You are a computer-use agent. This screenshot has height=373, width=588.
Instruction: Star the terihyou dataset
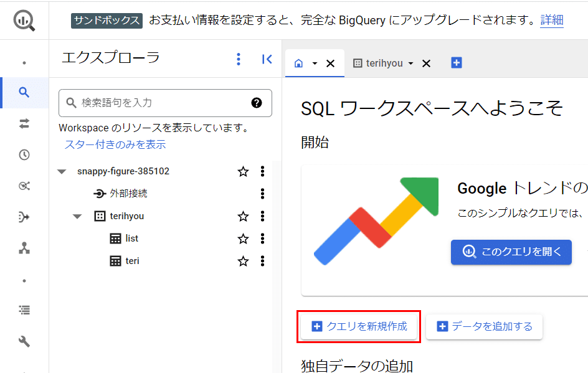coord(243,216)
